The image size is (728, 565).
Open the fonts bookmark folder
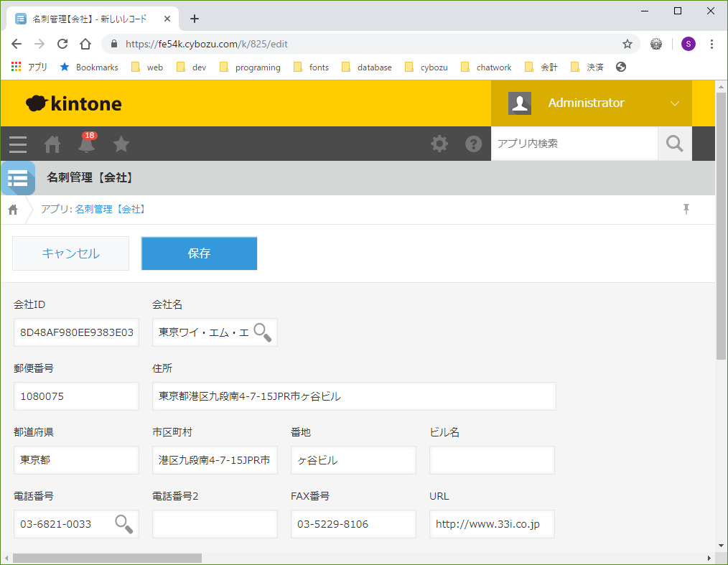(311, 67)
